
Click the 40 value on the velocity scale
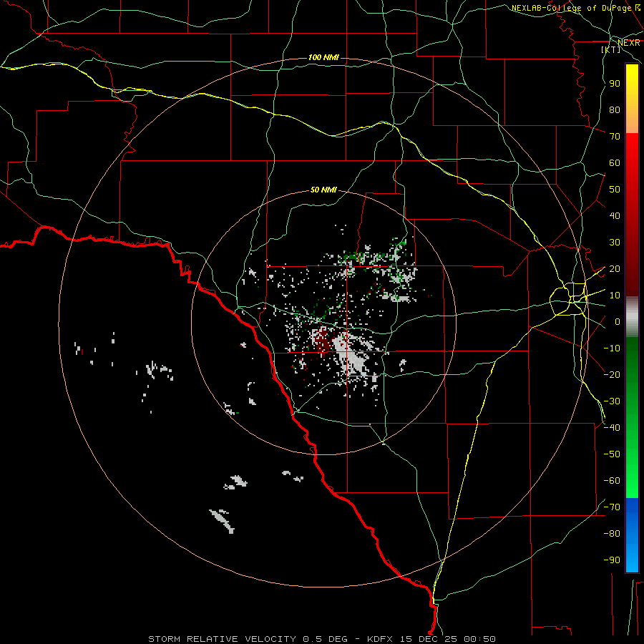[615, 216]
